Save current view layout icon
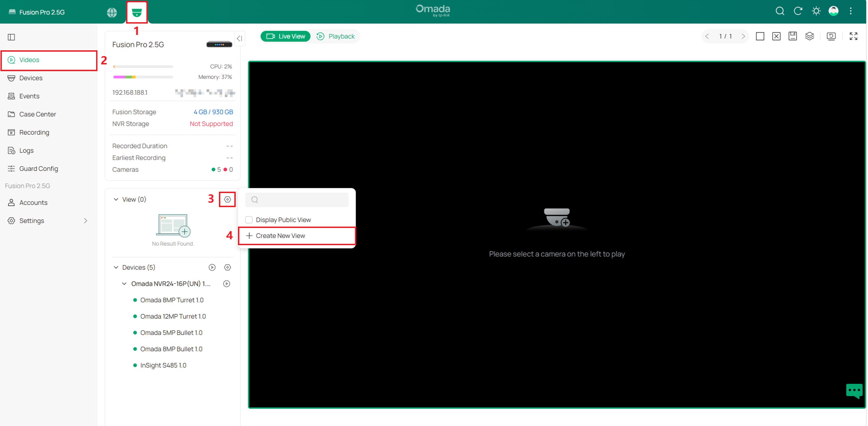The image size is (868, 426). pos(793,36)
